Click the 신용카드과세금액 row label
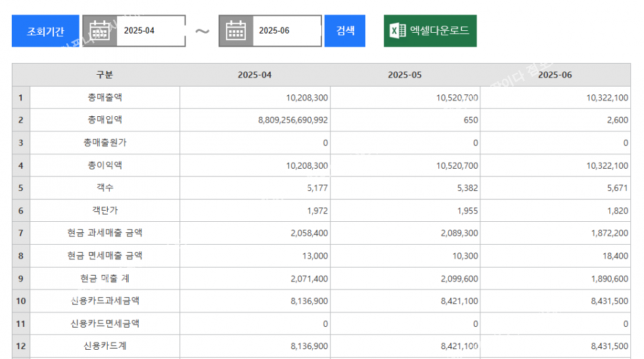Screen dimensions: 644x359 [x=104, y=301]
